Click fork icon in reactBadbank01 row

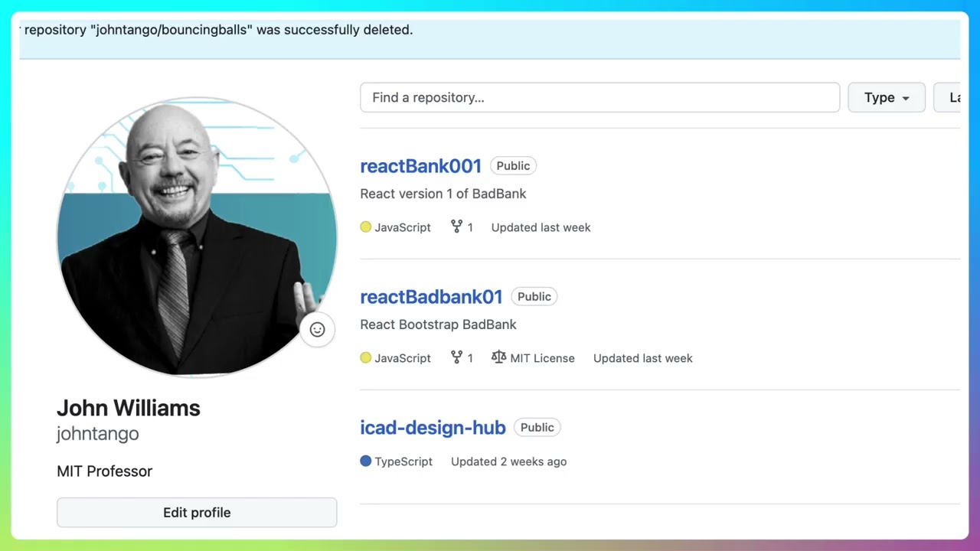tap(456, 357)
